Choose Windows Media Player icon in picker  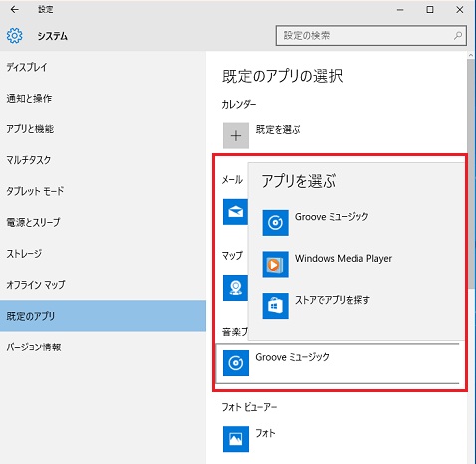(x=275, y=264)
